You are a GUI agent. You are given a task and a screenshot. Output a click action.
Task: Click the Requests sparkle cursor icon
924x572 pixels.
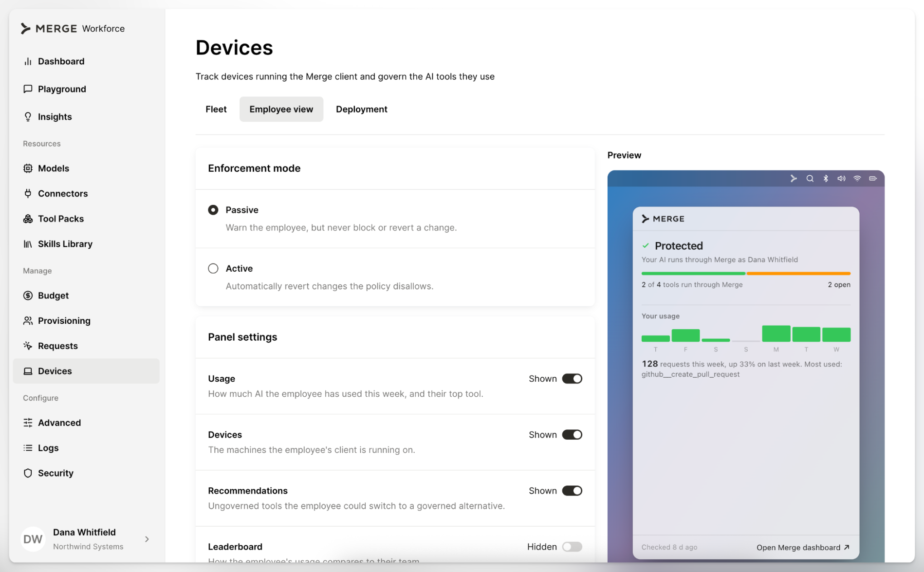coord(28,346)
